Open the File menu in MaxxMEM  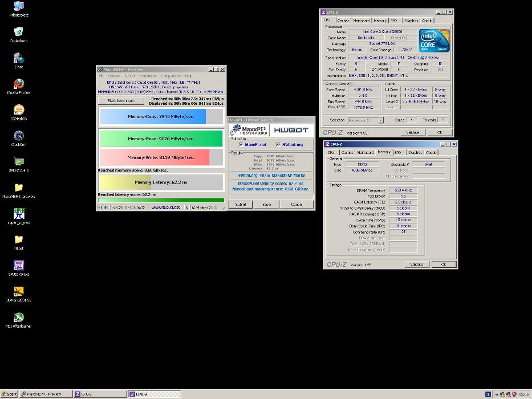point(101,76)
